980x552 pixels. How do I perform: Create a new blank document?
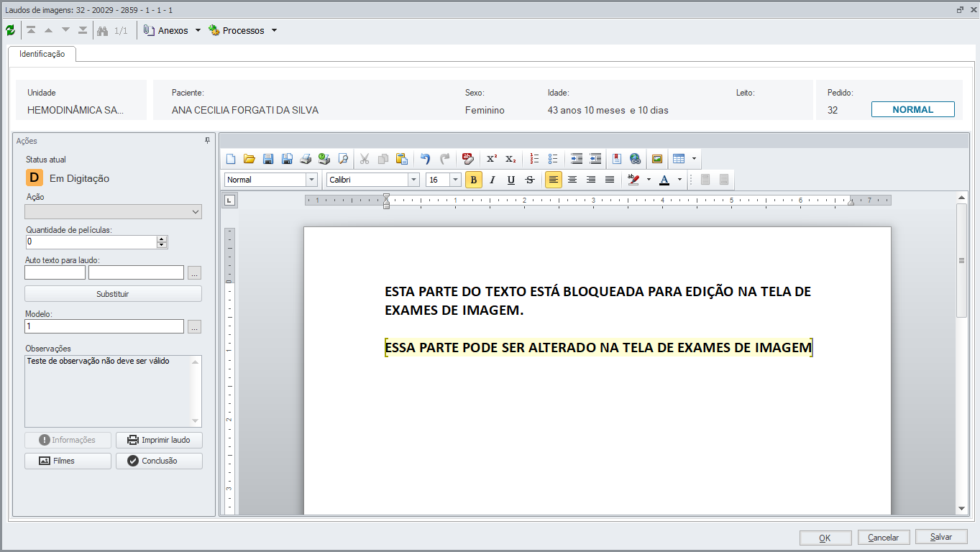(231, 159)
